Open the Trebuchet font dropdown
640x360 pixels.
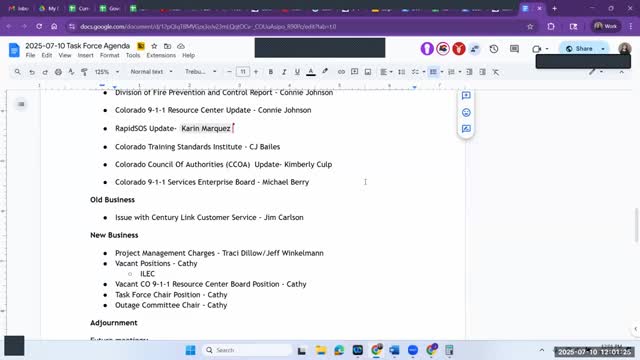point(200,72)
